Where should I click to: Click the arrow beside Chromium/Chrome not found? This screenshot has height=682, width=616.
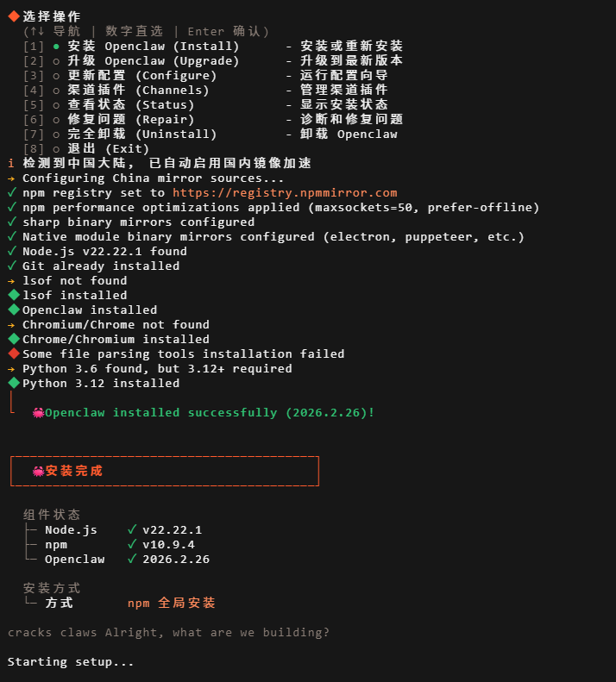(x=11, y=325)
